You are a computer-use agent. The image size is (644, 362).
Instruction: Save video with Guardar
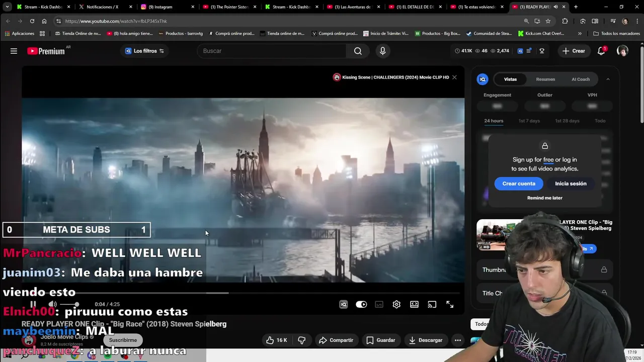tap(380, 340)
